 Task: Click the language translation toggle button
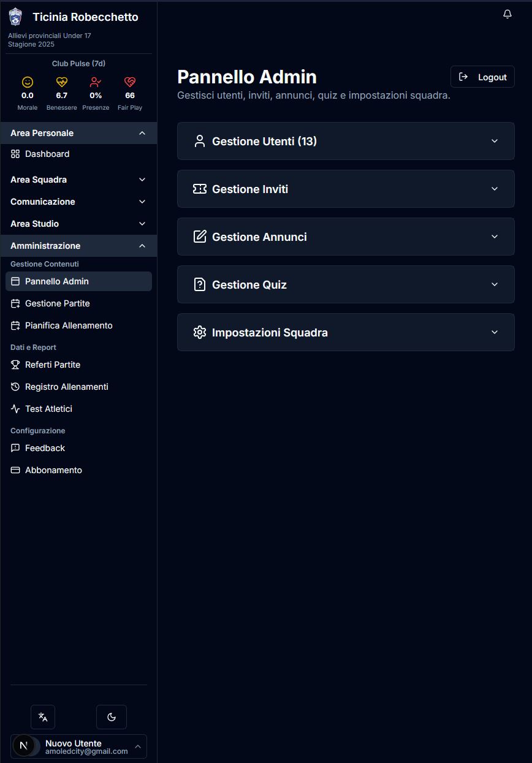click(x=43, y=716)
